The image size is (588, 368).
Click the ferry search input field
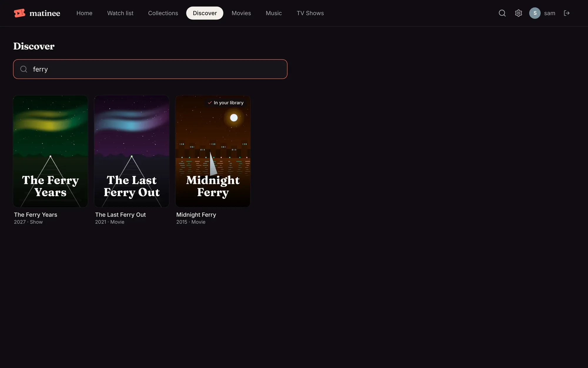tap(150, 69)
